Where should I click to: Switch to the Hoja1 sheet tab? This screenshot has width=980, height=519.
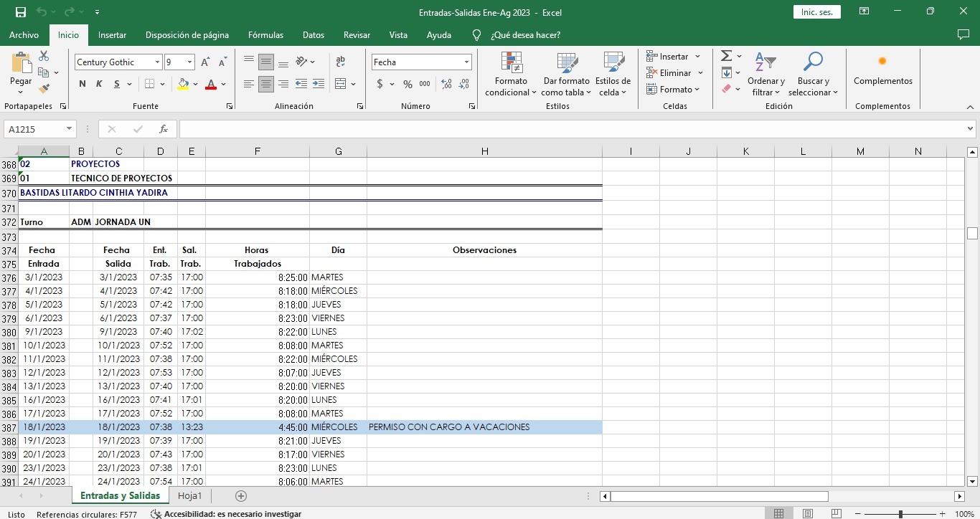click(190, 496)
